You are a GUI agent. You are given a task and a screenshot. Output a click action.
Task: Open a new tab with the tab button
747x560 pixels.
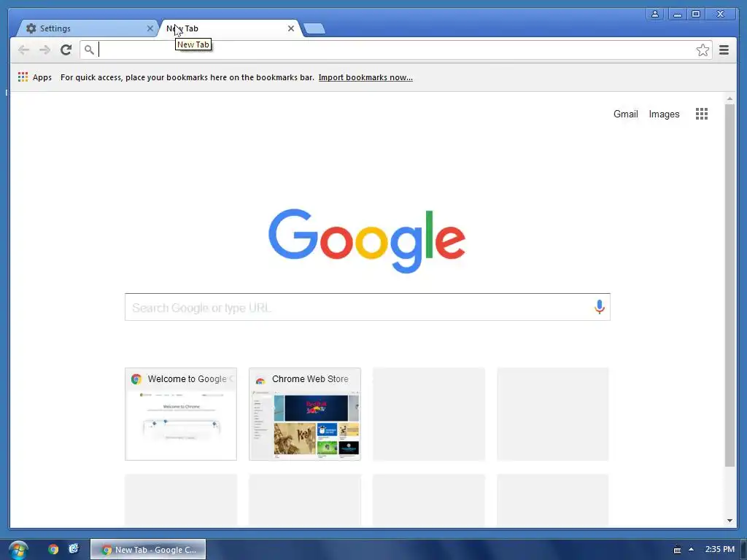click(314, 28)
